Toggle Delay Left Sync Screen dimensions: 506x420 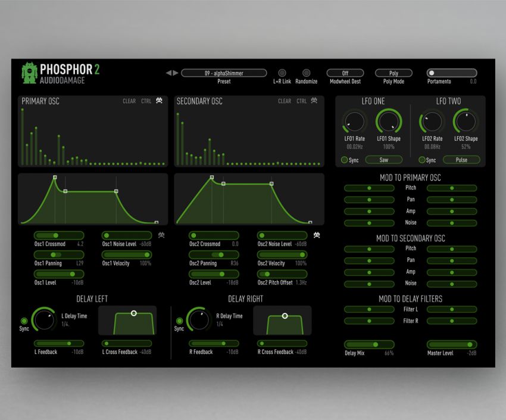click(24, 321)
